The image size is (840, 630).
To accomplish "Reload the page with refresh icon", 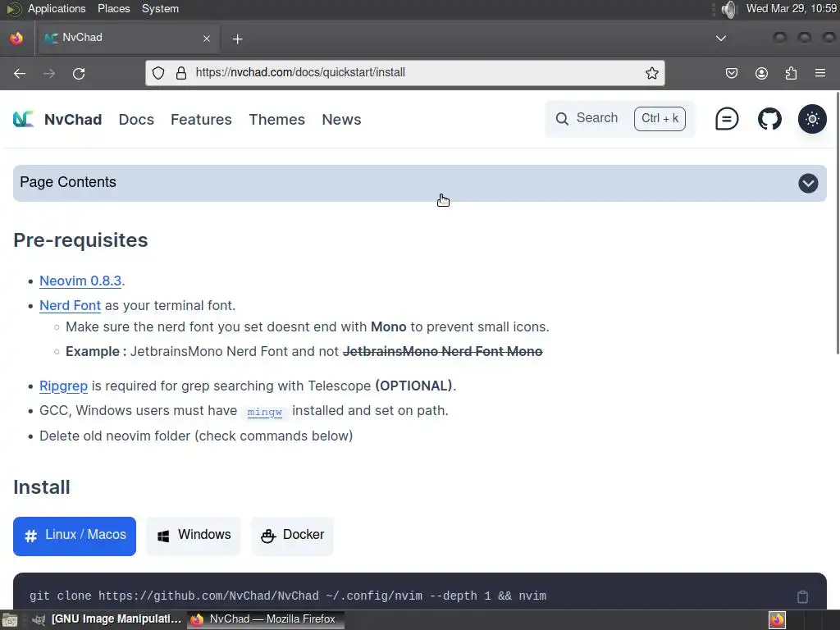I will tap(79, 73).
